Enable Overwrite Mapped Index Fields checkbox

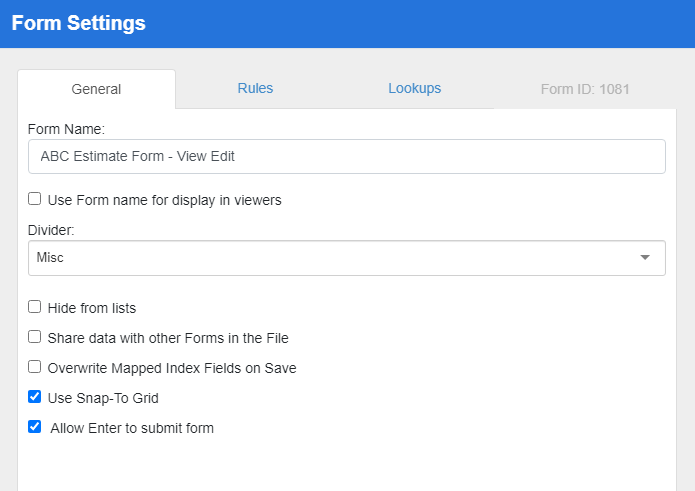click(x=35, y=367)
